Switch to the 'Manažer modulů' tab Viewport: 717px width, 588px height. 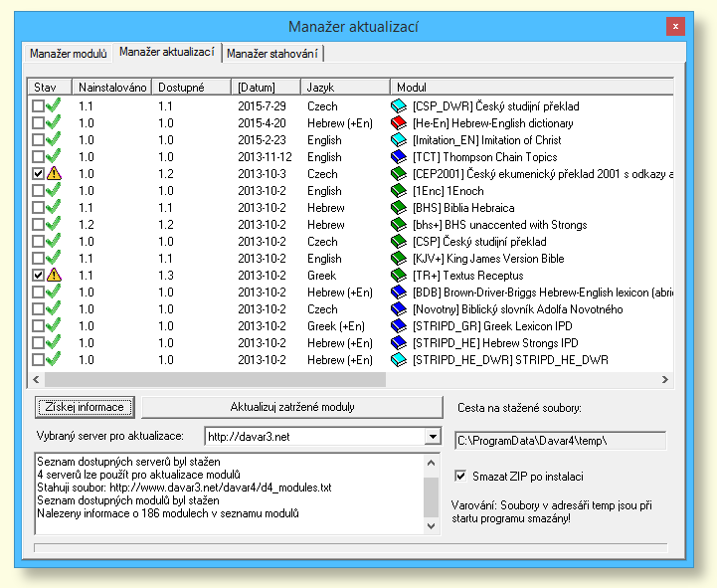pos(68,53)
